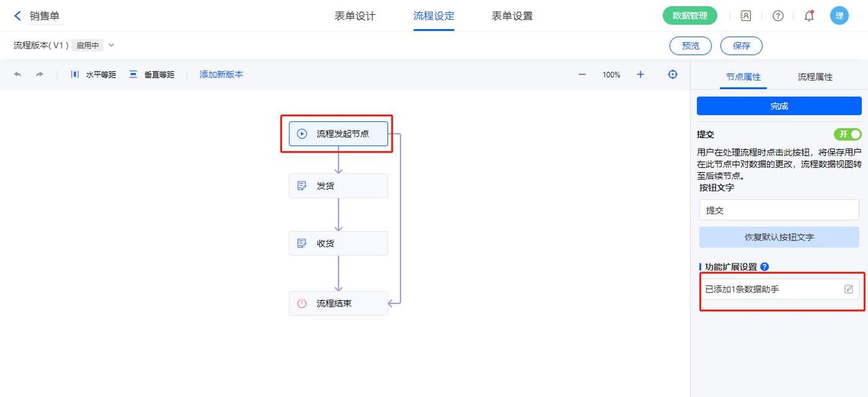The height and width of the screenshot is (397, 868).
Task: Expand the 流程版本(V1) version dropdown
Action: click(x=111, y=45)
